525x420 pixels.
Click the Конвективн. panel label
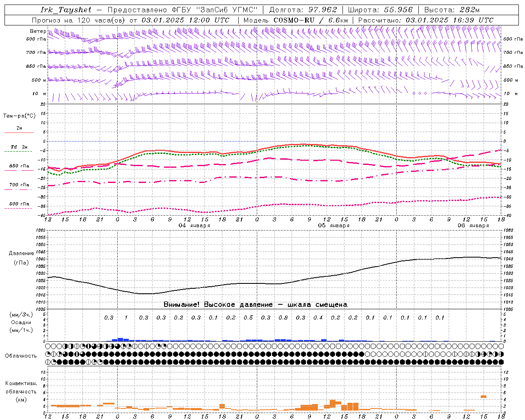coord(21,383)
